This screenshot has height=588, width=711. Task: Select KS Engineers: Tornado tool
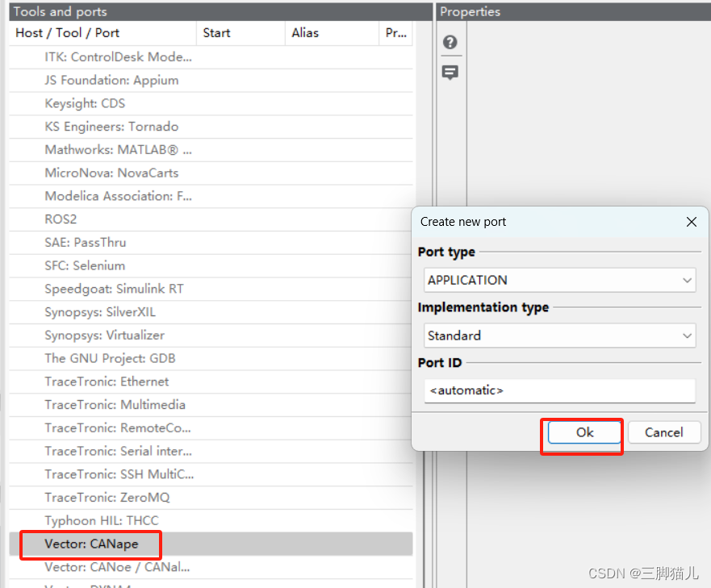tap(211, 127)
